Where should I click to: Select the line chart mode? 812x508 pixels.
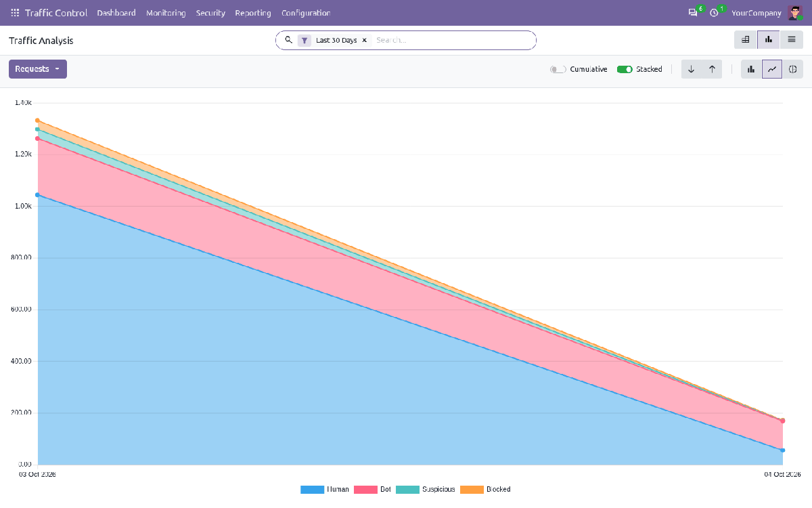coord(772,69)
